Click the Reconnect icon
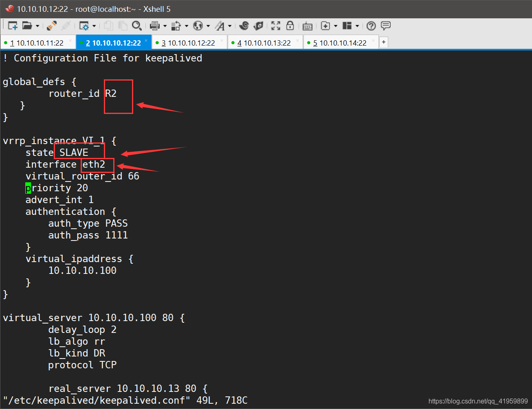This screenshot has height=409, width=532. [x=52, y=26]
